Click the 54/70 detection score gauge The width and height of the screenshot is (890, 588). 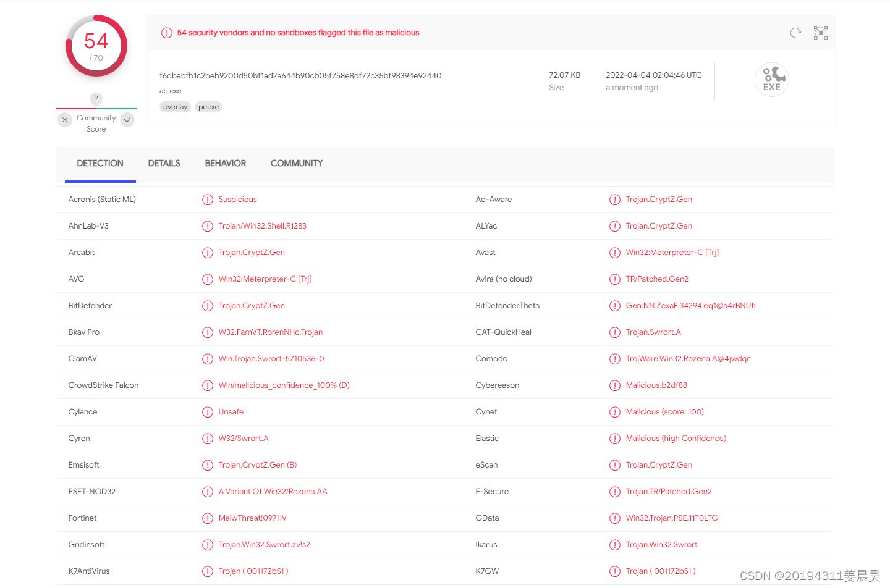pyautogui.click(x=96, y=46)
